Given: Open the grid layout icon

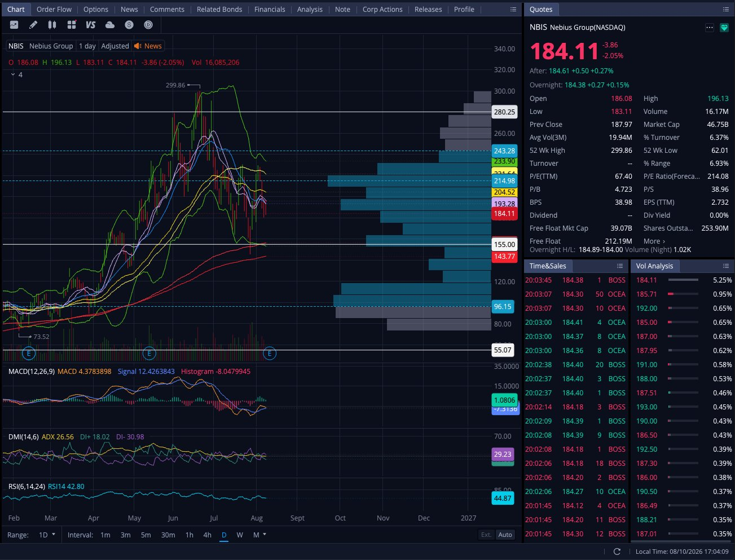Looking at the screenshot, I should 72,25.
